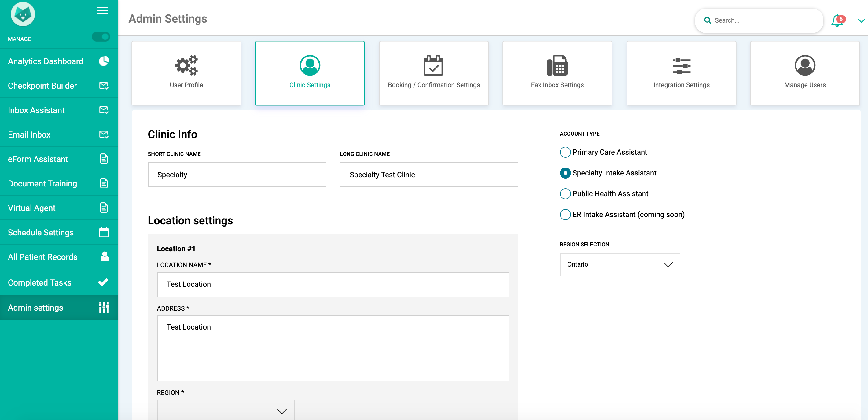Select Primary Care Assistant account type

565,152
